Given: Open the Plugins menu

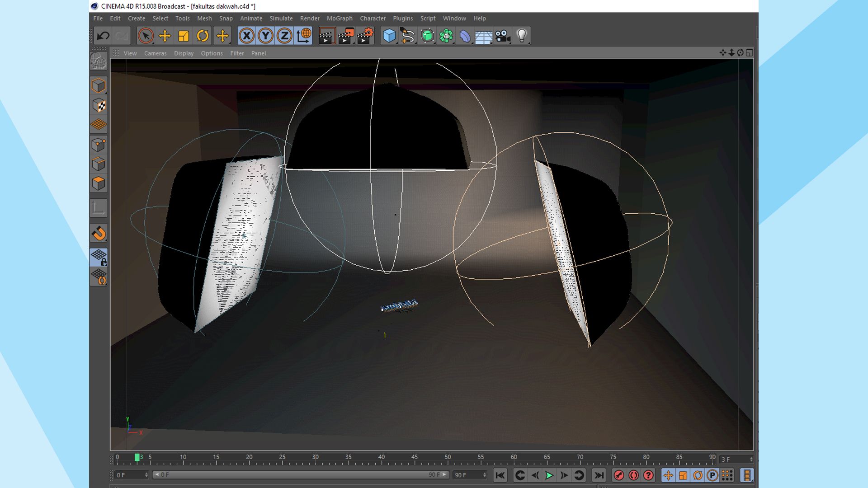Looking at the screenshot, I should pos(403,19).
